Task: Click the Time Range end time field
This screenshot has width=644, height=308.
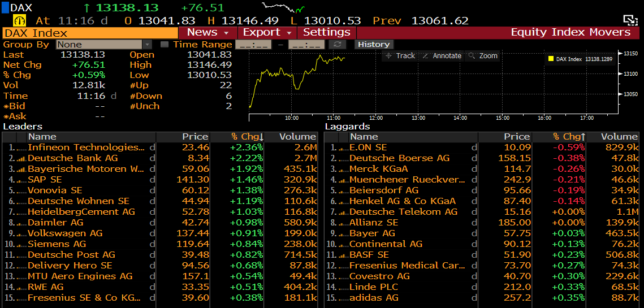Action: [306, 44]
